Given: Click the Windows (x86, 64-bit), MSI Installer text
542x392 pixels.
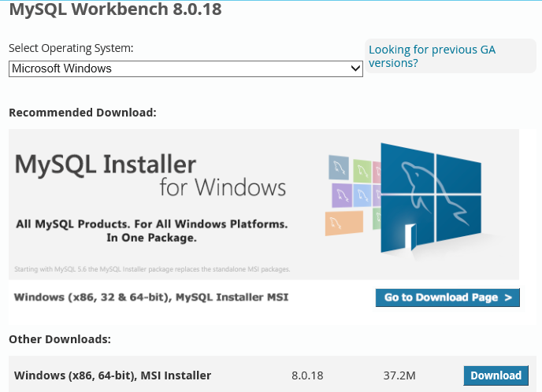Looking at the screenshot, I should coord(113,375).
